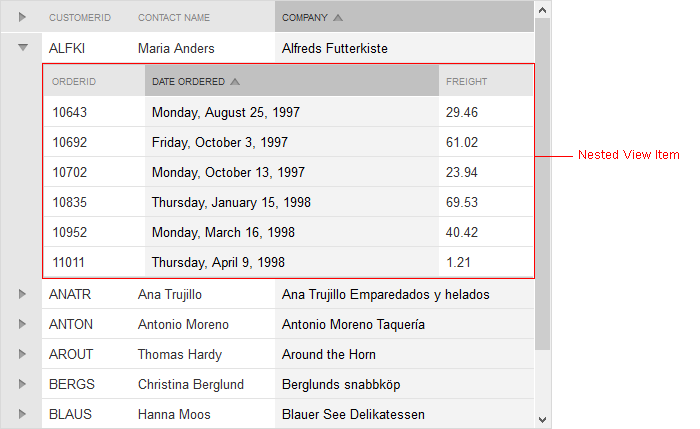Select the Thomas Hardy contact cell
Image resolution: width=700 pixels, height=429 pixels.
[x=180, y=354]
